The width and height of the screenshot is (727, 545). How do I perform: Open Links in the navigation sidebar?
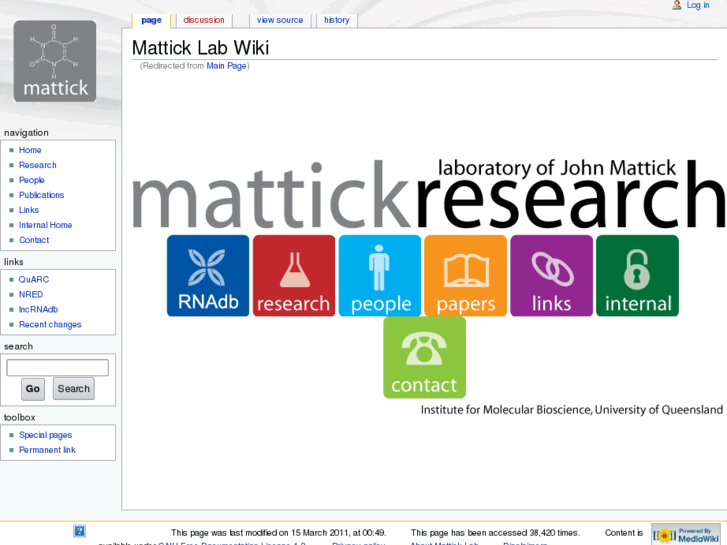point(29,210)
